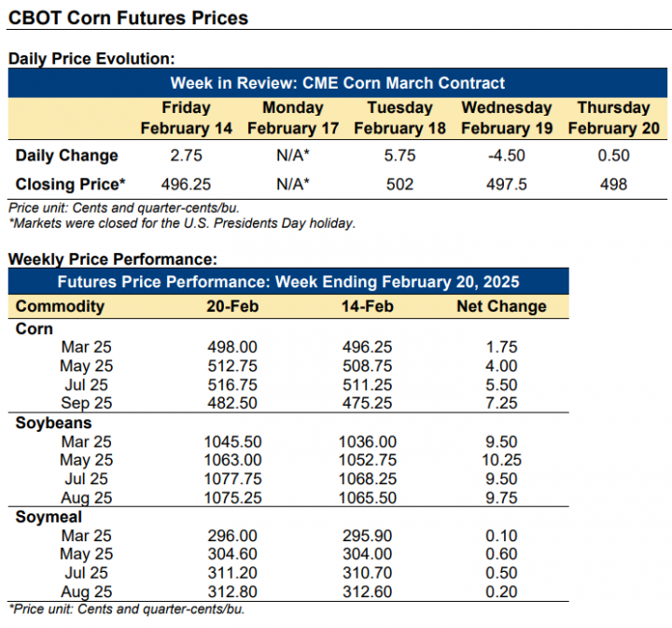
Task: Click the Thursday February 20 column header
Action: point(614,118)
